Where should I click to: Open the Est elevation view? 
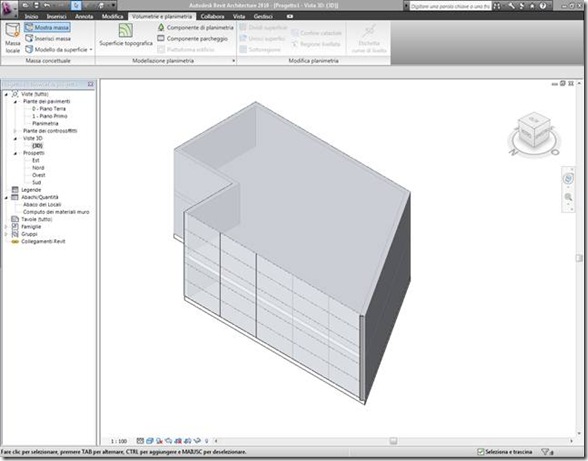pyautogui.click(x=36, y=160)
